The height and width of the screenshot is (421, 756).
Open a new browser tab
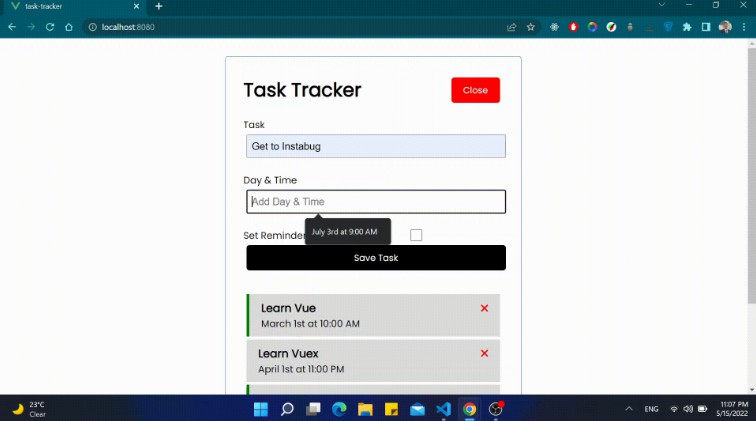158,6
